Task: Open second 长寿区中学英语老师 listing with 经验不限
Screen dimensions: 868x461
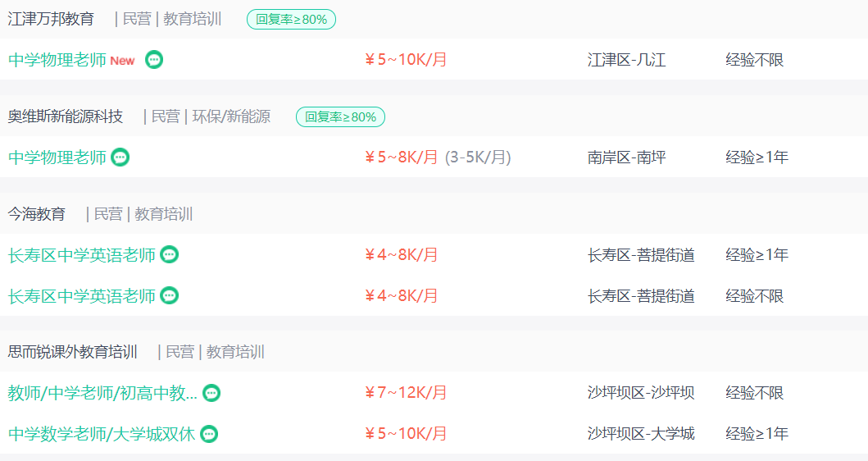Action: tap(81, 296)
